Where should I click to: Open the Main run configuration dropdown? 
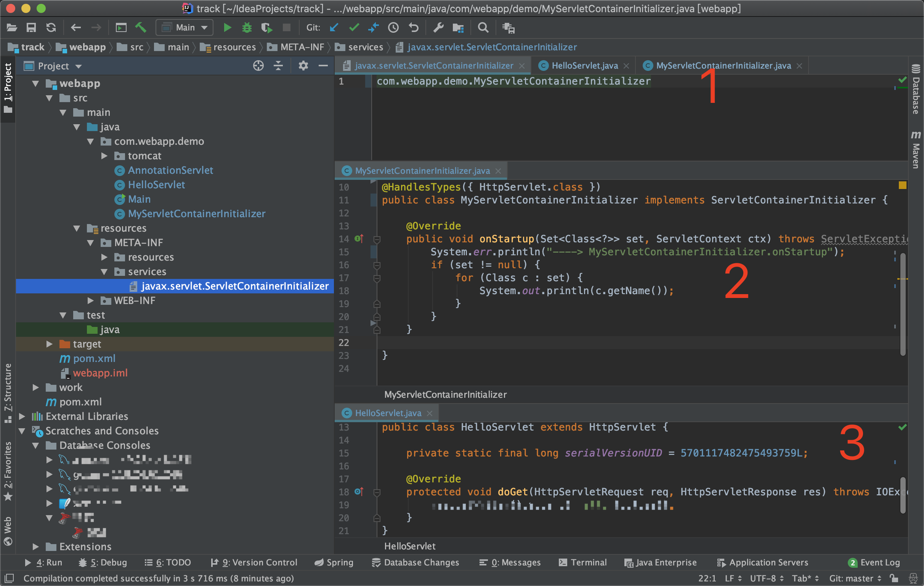(x=185, y=27)
